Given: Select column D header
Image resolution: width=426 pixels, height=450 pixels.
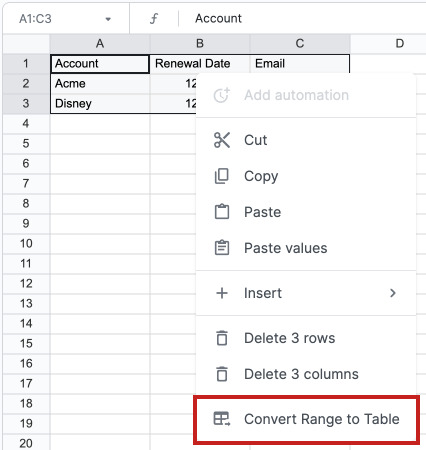Looking at the screenshot, I should point(400,43).
